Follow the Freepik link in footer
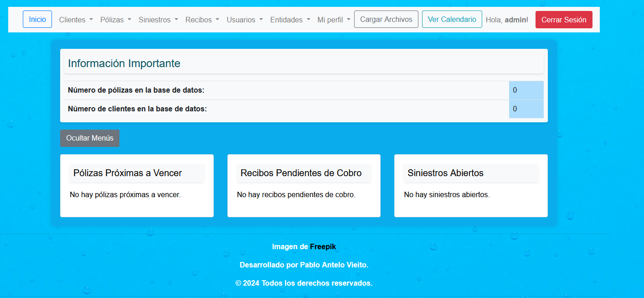The height and width of the screenshot is (298, 644). (323, 247)
